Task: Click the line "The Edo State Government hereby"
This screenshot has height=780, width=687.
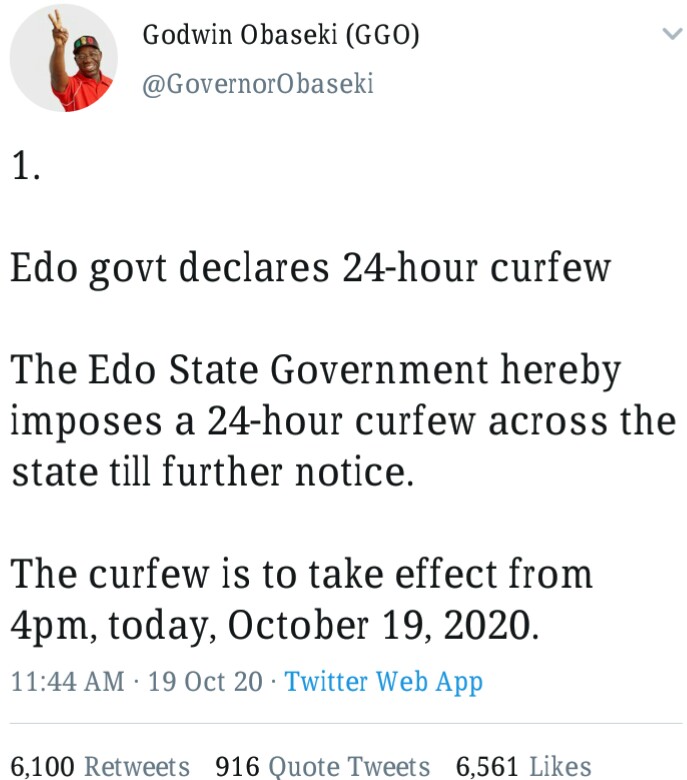Action: pyautogui.click(x=316, y=370)
